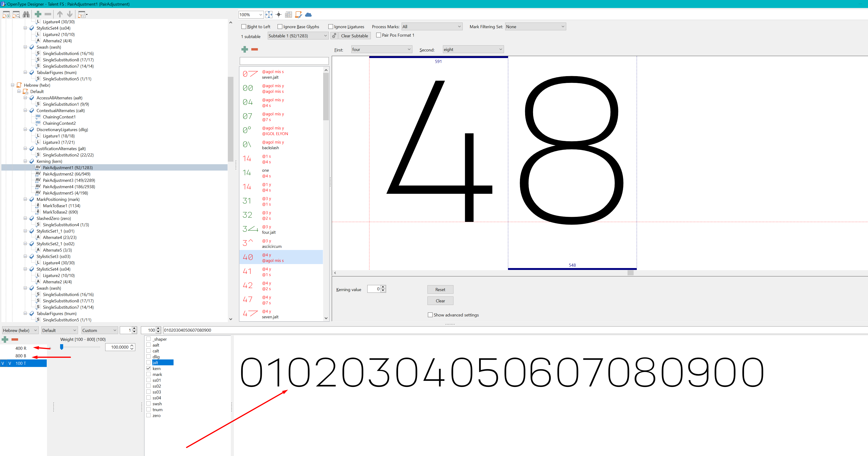Open the Process Marks dropdown
The height and width of the screenshot is (456, 868).
click(x=432, y=27)
